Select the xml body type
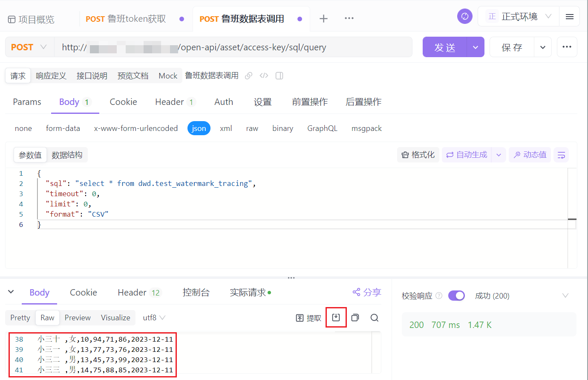The image size is (588, 380). click(x=226, y=128)
